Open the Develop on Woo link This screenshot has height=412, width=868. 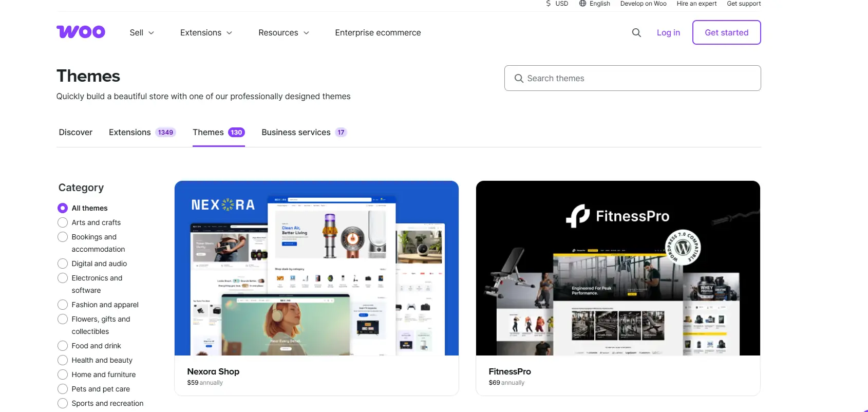pyautogui.click(x=643, y=4)
